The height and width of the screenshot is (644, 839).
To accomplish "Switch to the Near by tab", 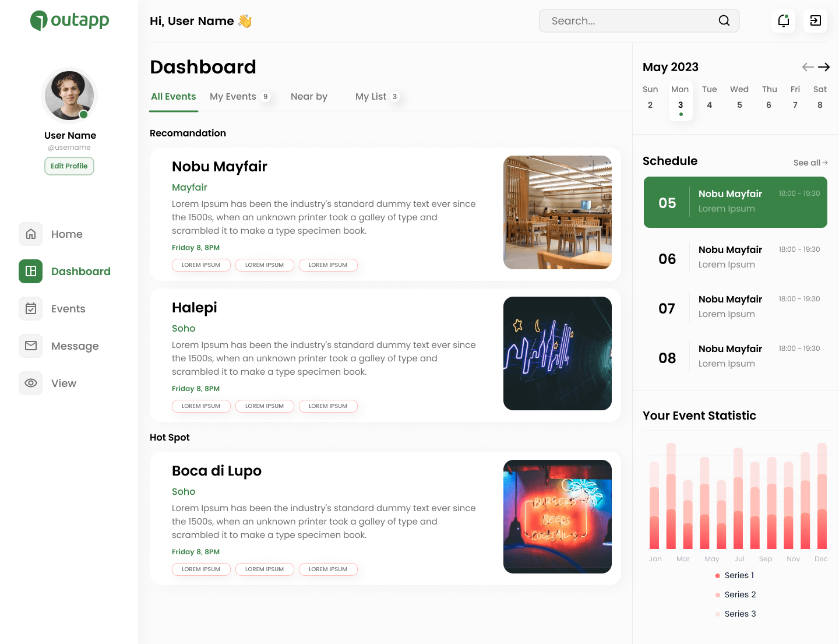I will click(309, 97).
